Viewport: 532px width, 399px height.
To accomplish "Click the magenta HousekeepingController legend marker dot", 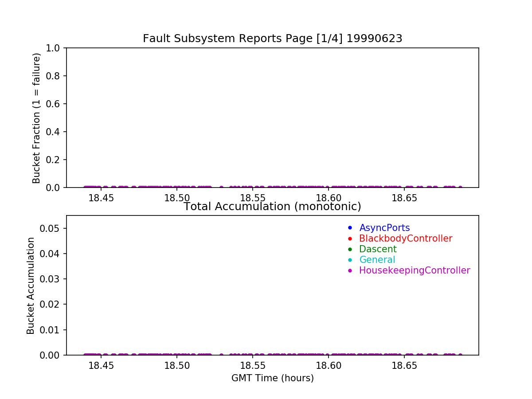I will pos(350,270).
